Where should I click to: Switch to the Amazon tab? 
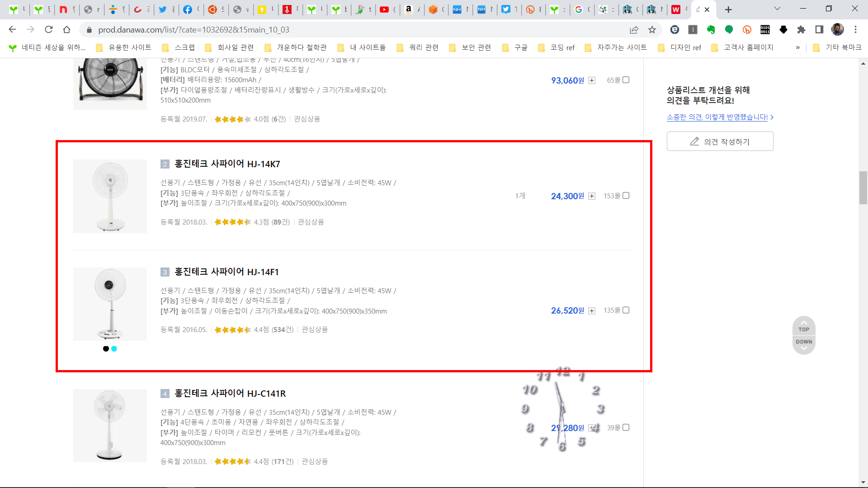point(412,9)
